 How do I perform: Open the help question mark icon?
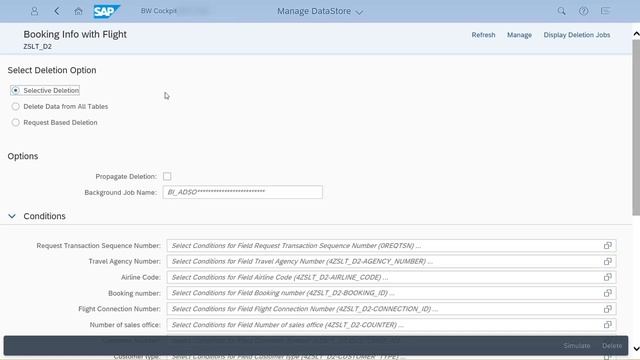coord(584,11)
